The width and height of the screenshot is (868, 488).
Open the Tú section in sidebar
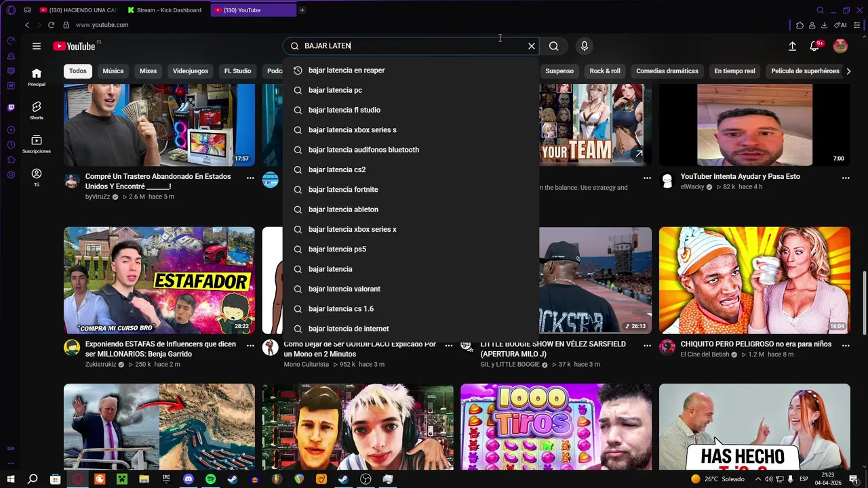tap(37, 177)
